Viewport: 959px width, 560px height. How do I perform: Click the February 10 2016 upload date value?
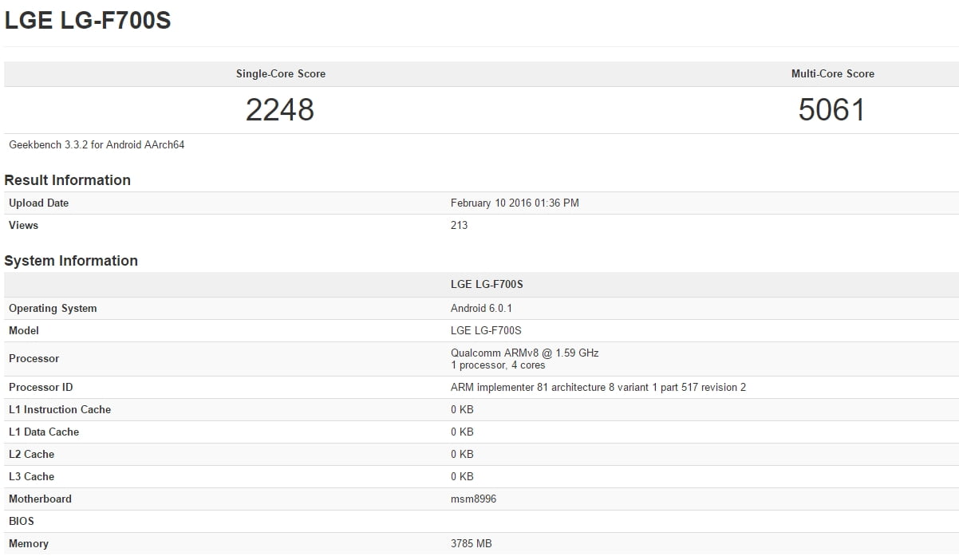(515, 203)
